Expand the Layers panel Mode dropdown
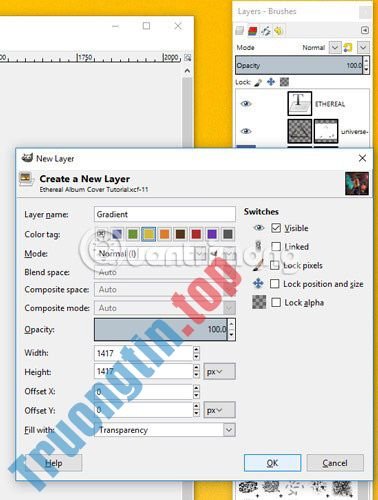This screenshot has width=378, height=500. coord(335,48)
